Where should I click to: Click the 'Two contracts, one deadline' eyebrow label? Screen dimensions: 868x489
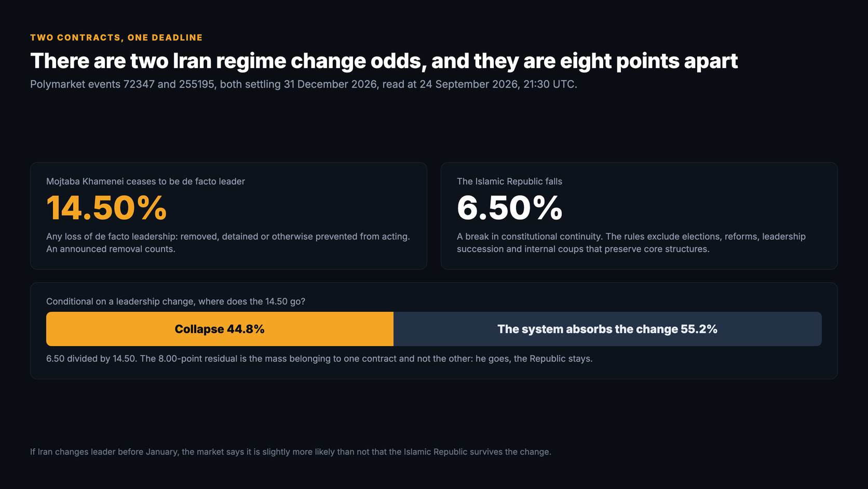(116, 37)
